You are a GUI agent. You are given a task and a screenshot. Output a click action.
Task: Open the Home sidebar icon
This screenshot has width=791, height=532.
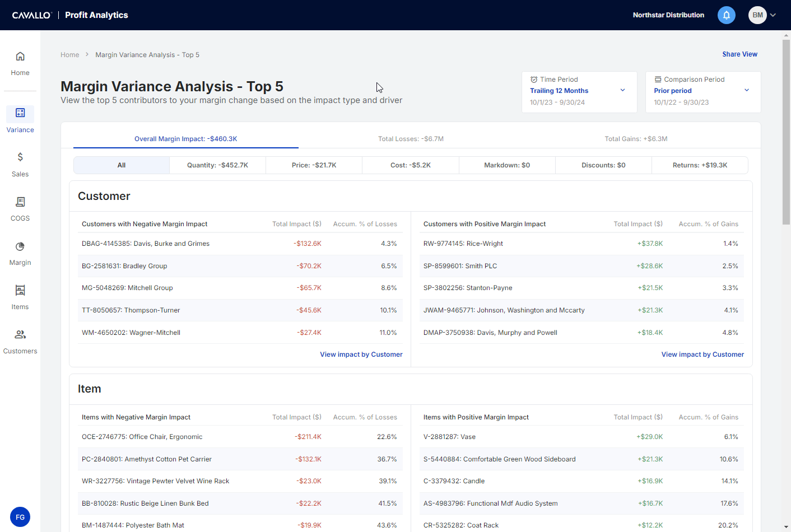[20, 57]
